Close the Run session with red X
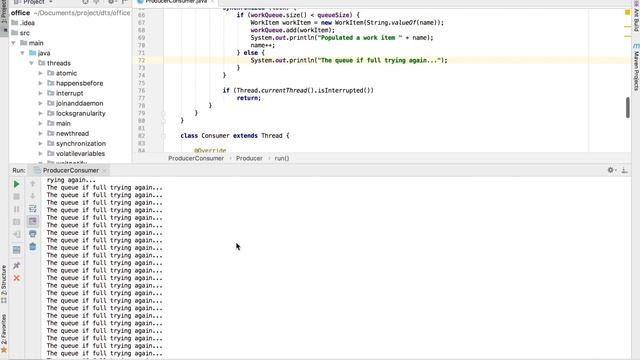Screen dimensions: 640x360 [x=16, y=278]
